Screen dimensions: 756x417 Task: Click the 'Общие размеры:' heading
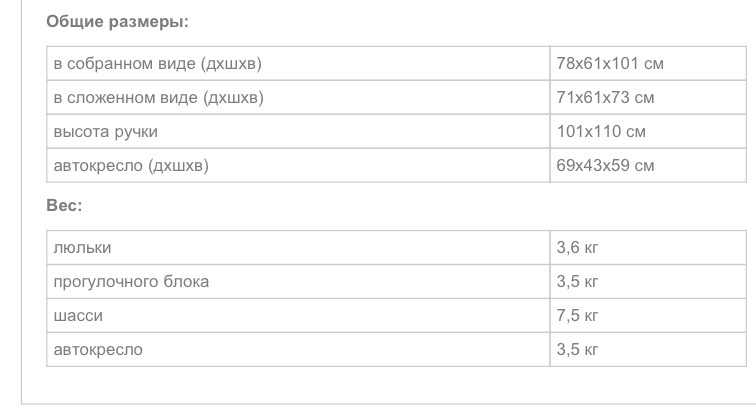pos(117,21)
